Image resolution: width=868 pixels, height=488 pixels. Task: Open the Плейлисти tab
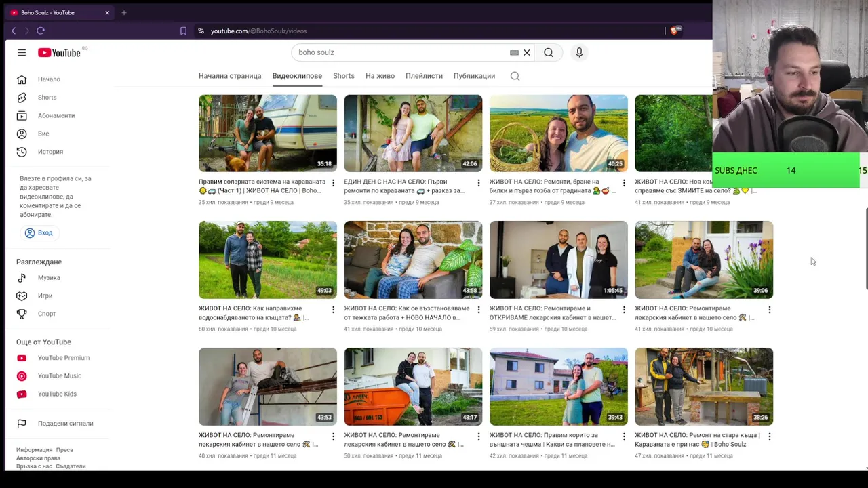point(424,76)
